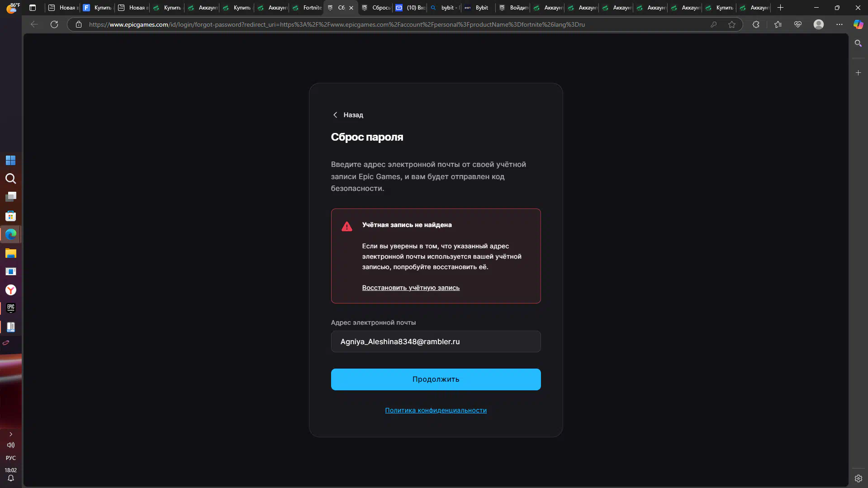This screenshot has height=488, width=868.
Task: Open notifications bell on the taskbar
Action: pos(10,479)
